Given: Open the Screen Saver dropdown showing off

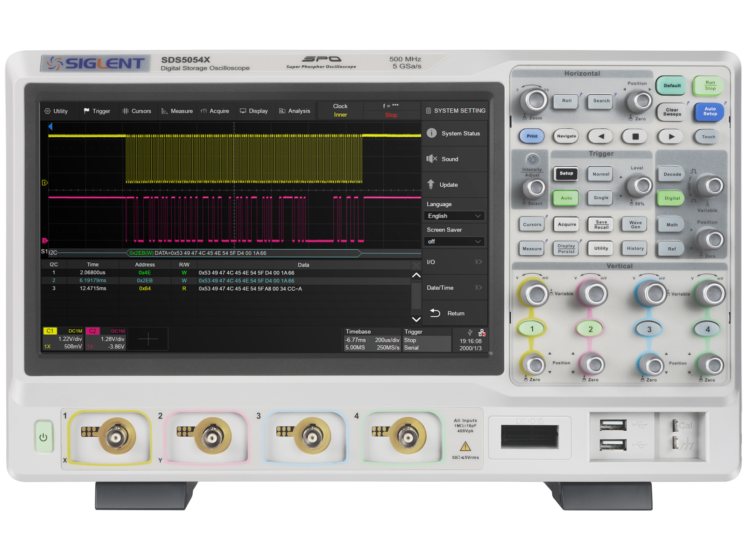Looking at the screenshot, I should tap(454, 242).
